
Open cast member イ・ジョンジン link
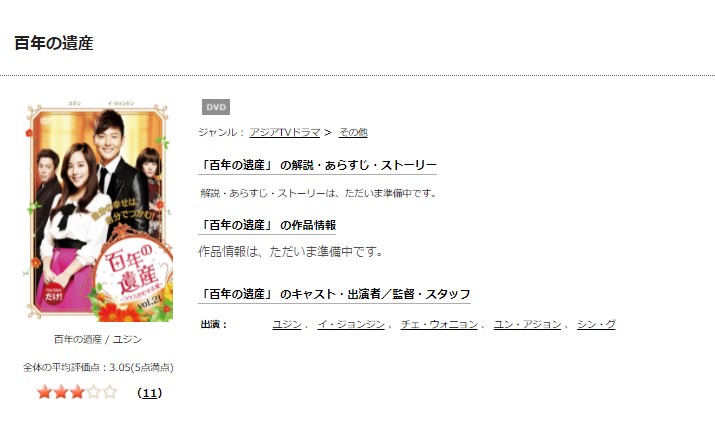coord(351,324)
